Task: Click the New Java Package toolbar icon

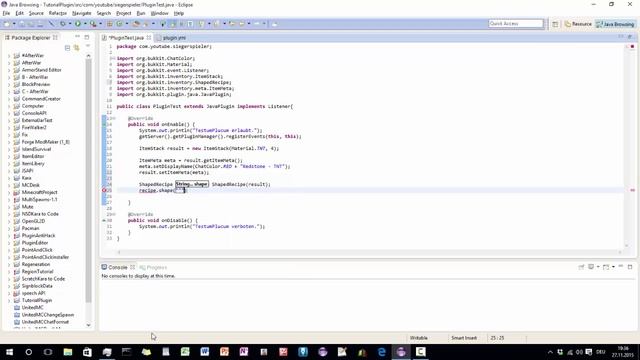Action: coord(110,24)
